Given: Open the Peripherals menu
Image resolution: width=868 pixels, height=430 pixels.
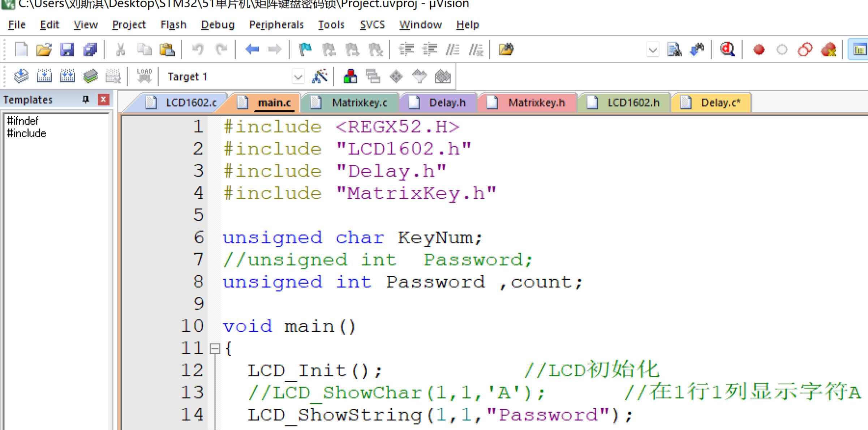Looking at the screenshot, I should pyautogui.click(x=276, y=25).
